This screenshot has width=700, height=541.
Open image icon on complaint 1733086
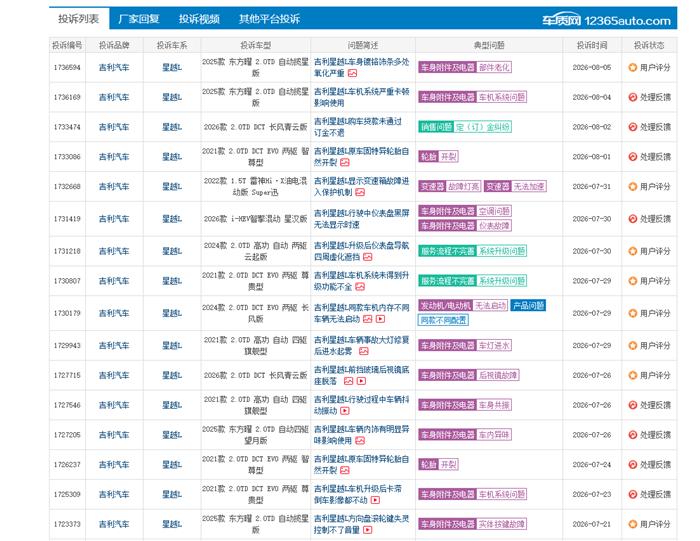click(x=345, y=162)
